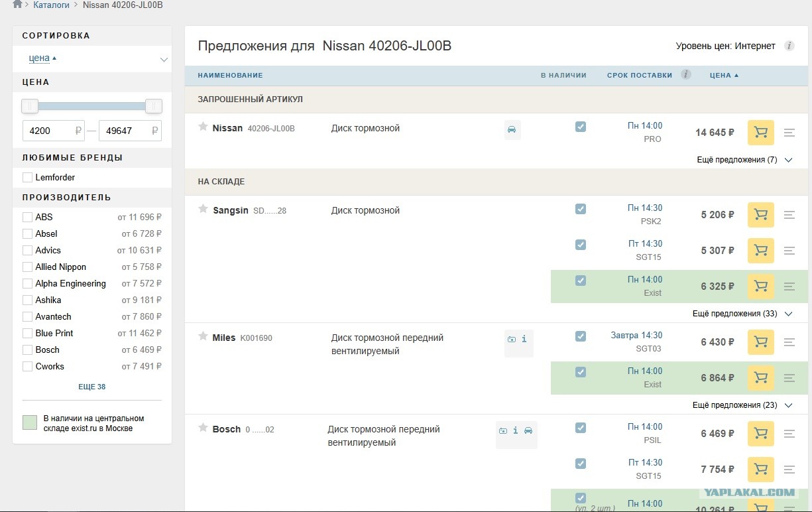The image size is (812, 512).
Task: Star the Sangsin brake disc item
Action: pyautogui.click(x=203, y=209)
